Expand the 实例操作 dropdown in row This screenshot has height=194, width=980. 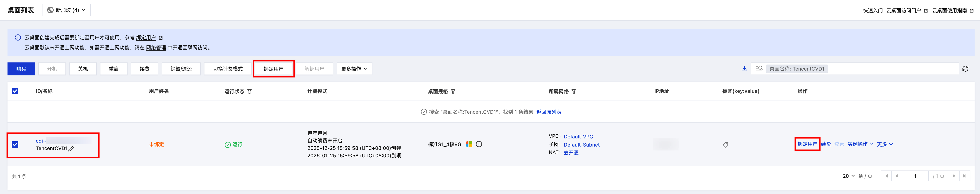tap(860, 144)
